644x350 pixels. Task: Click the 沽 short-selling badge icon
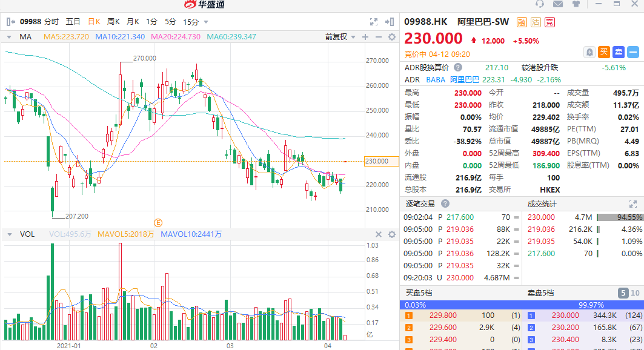pyautogui.click(x=536, y=22)
